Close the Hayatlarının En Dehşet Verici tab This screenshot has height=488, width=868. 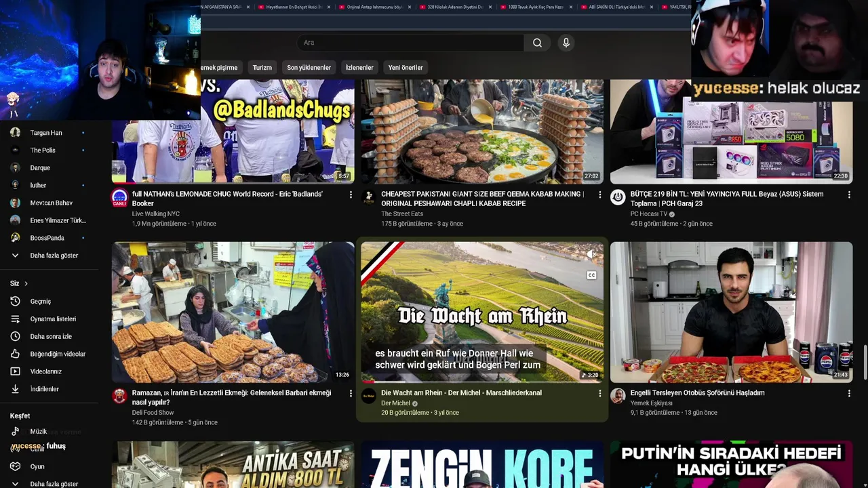(329, 7)
